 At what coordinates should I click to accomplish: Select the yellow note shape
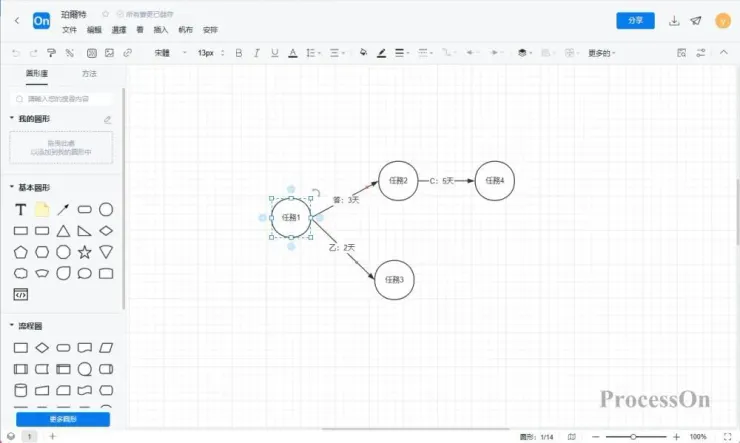point(42,209)
